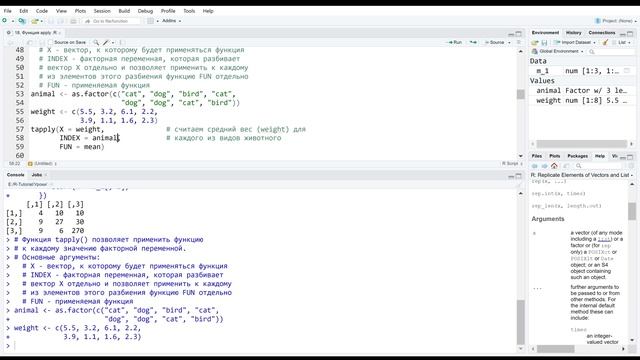This screenshot has width=640, height=360.
Task: Click the Run button in editor toolbar
Action: (x=455, y=42)
